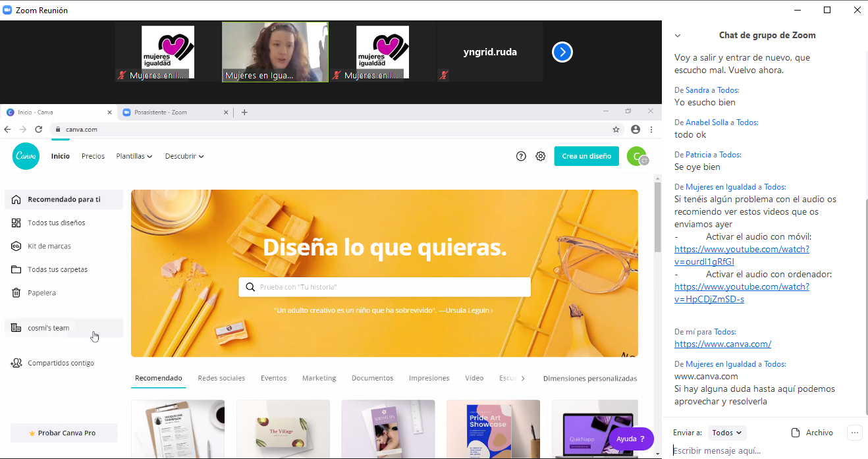Select the Impresiones category tab
The width and height of the screenshot is (868, 459).
tap(429, 378)
